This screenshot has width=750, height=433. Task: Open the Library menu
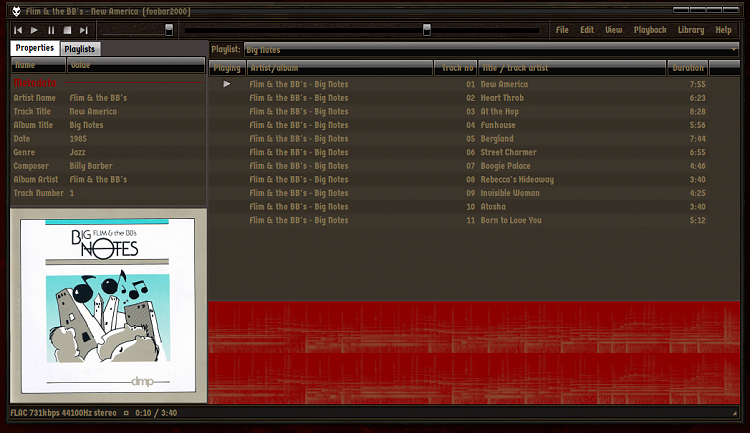coord(691,30)
